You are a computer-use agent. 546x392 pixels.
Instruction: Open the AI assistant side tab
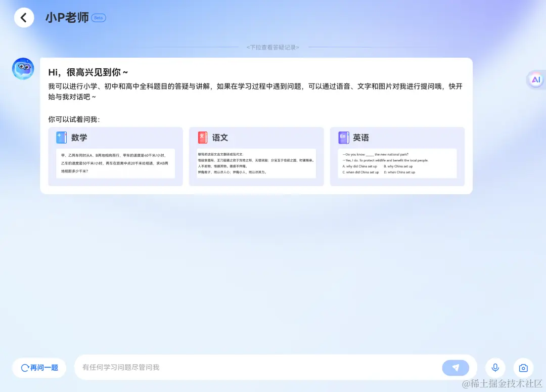536,79
